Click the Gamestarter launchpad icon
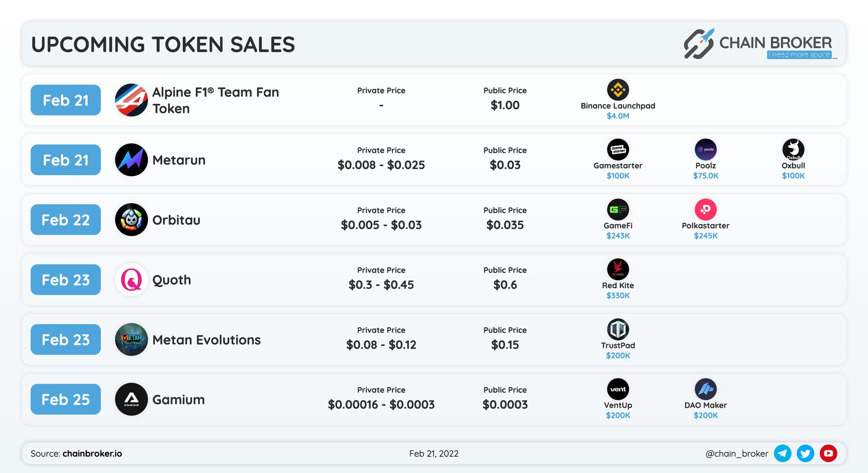 (x=618, y=149)
